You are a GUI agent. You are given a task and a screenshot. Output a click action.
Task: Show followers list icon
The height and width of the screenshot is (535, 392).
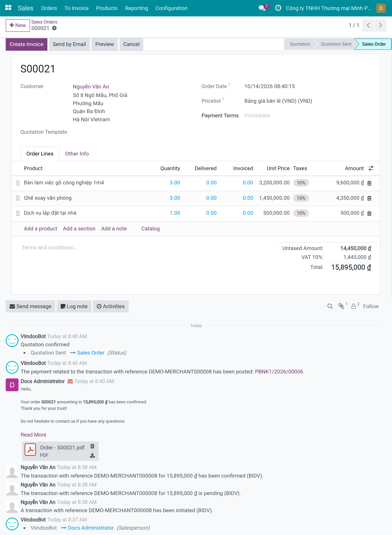(x=354, y=306)
